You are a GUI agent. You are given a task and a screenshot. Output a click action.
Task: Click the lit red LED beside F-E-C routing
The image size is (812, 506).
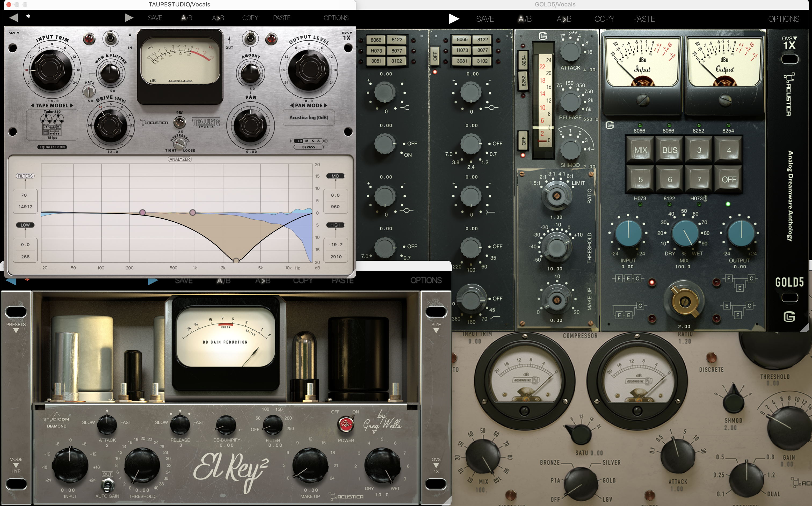tap(652, 283)
